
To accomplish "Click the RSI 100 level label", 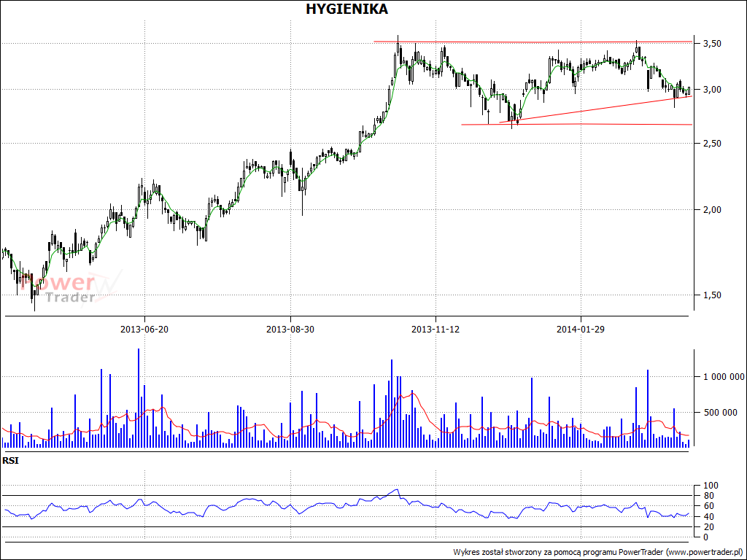I will [x=711, y=486].
